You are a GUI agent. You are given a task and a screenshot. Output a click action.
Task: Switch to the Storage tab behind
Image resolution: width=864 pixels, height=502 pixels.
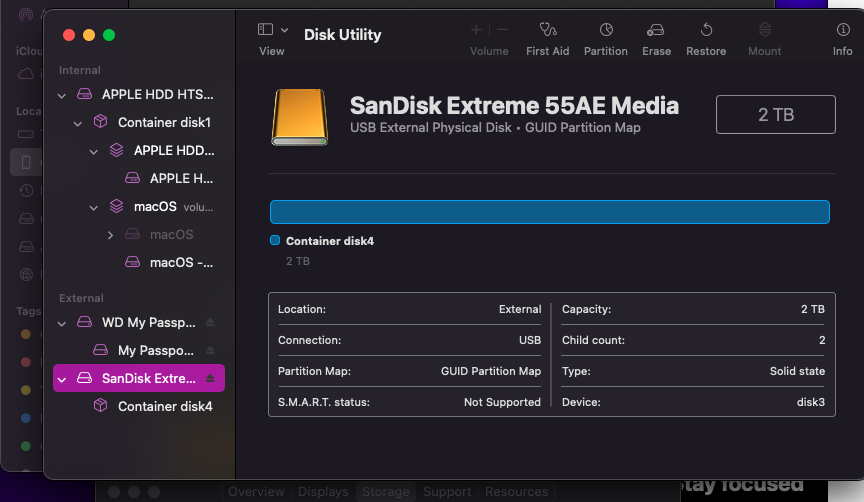385,492
